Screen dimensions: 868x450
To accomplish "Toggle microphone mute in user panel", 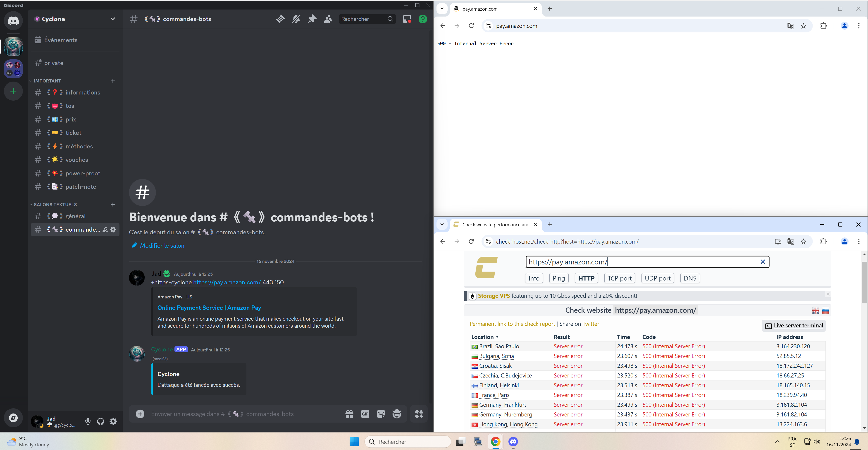I will pyautogui.click(x=88, y=421).
